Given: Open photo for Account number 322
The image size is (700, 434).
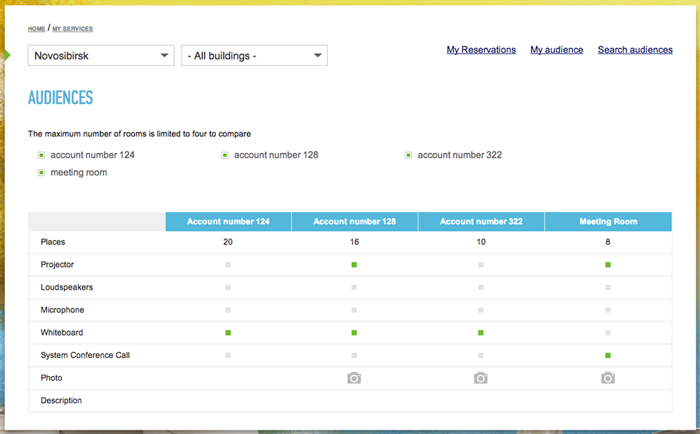Looking at the screenshot, I should tap(481, 378).
